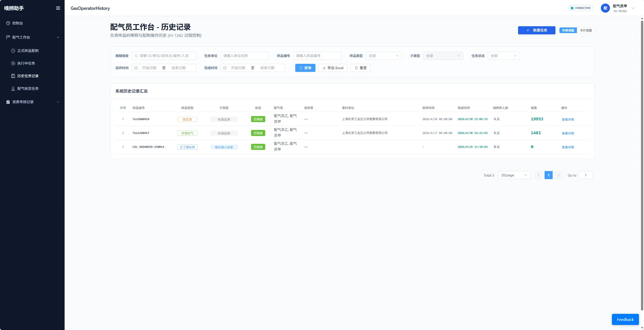Focus the 样品编号 sample number input
644x330 pixels.
click(x=317, y=56)
